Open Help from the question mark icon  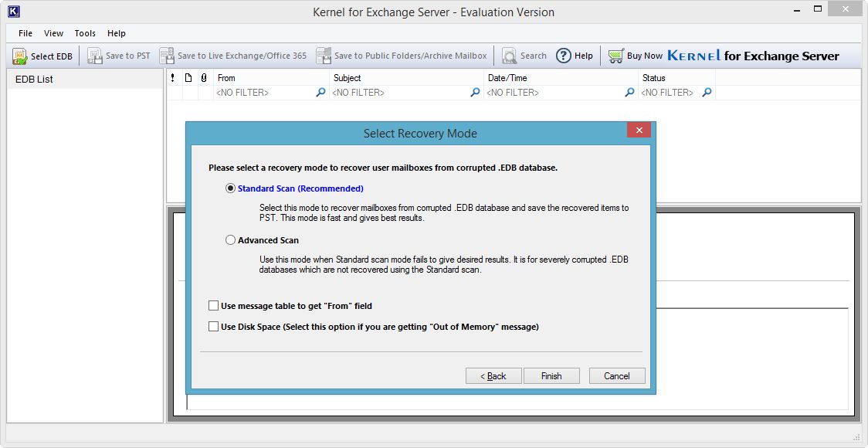click(564, 56)
